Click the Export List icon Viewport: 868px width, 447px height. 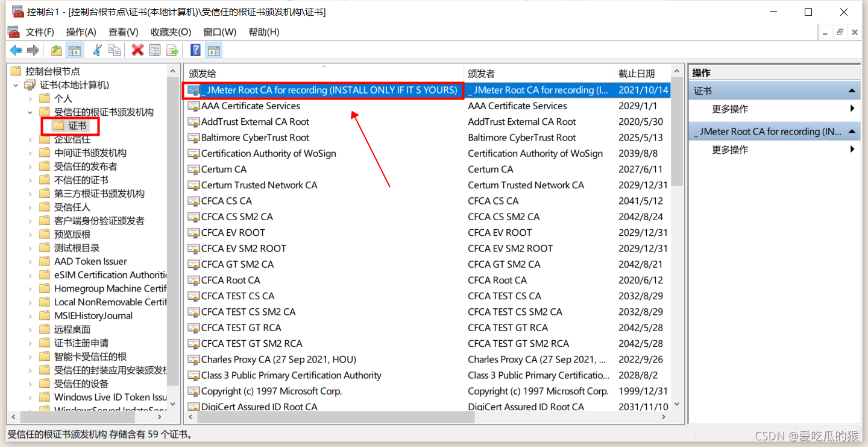pyautogui.click(x=172, y=51)
